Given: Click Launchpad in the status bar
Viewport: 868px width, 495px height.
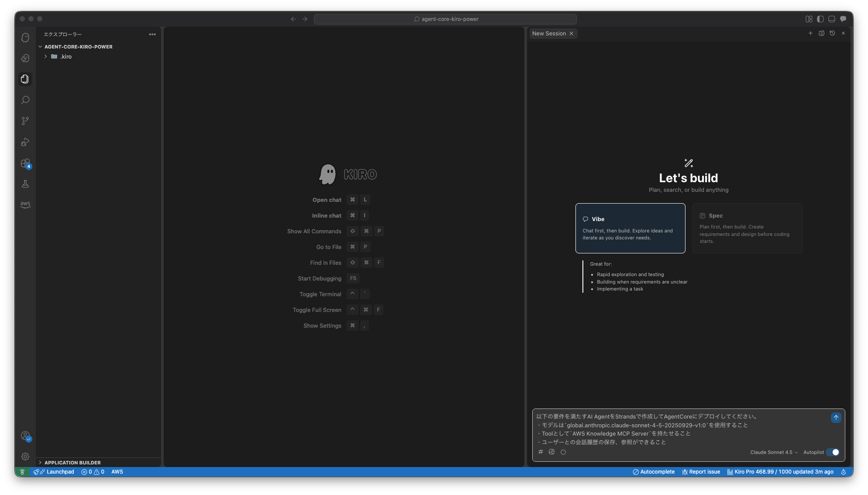Looking at the screenshot, I should pos(60,472).
